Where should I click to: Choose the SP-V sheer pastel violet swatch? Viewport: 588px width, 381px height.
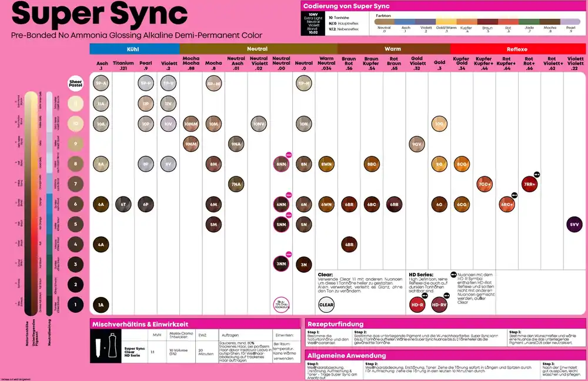[168, 83]
